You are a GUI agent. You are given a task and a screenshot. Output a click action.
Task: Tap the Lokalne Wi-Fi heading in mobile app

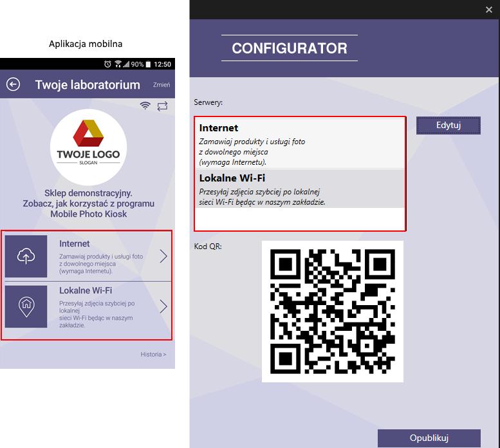pos(86,290)
